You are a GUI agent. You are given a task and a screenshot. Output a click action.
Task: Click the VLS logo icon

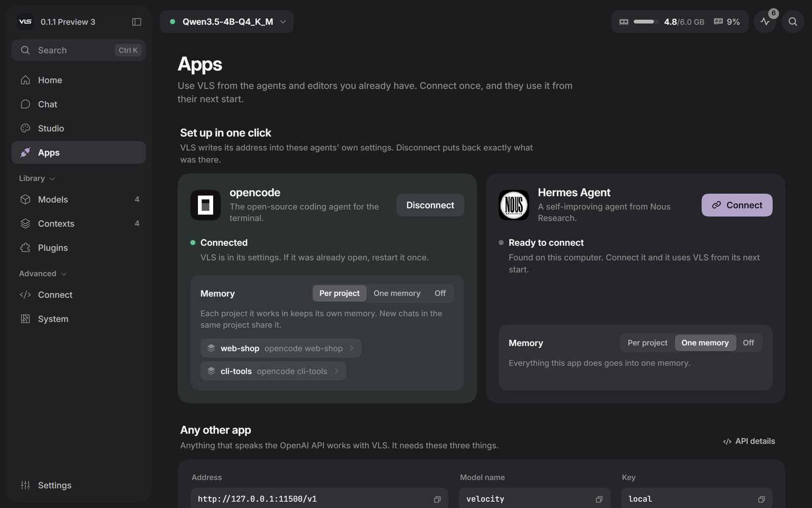25,22
